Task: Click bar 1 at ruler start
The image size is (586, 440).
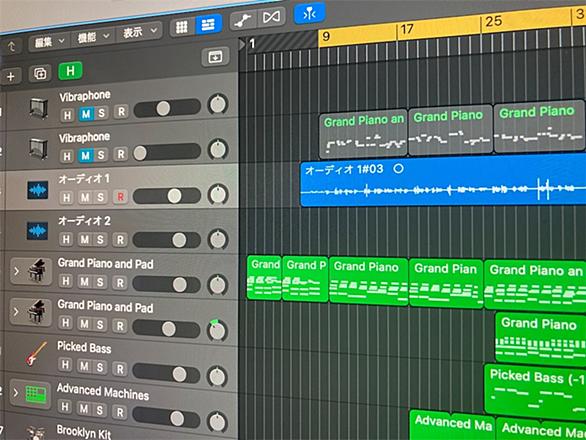Action: [252, 44]
